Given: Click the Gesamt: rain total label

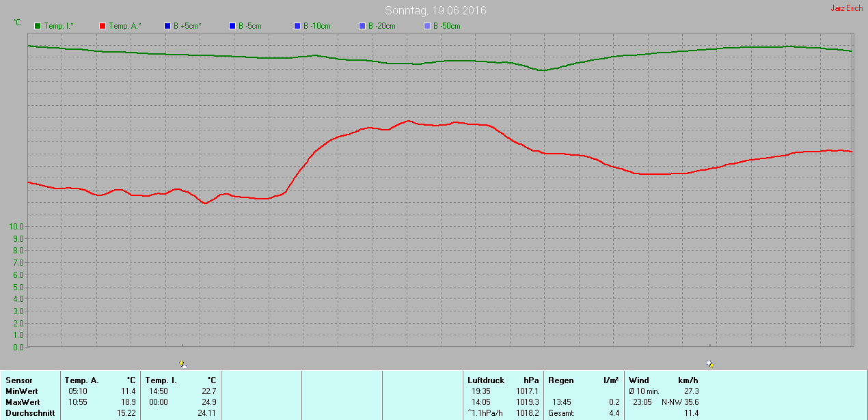Looking at the screenshot, I should click(x=561, y=413).
